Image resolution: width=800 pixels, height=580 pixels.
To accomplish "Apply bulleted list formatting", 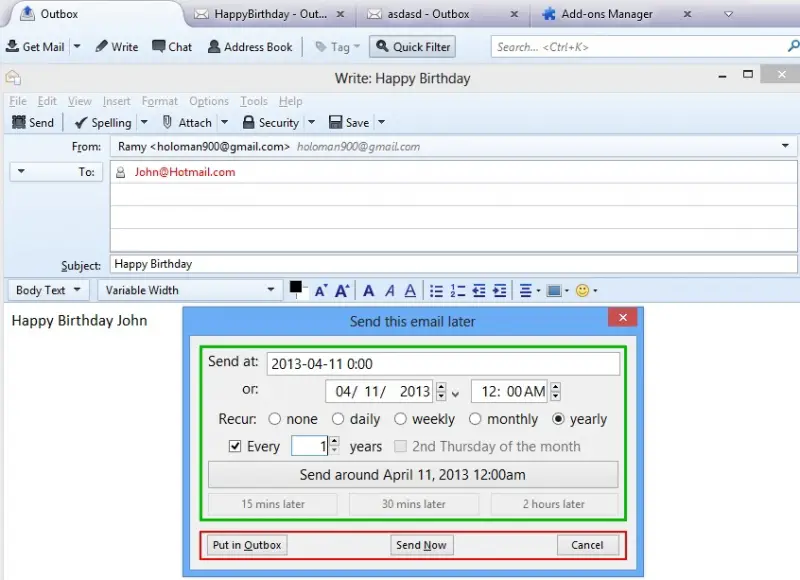I will [436, 291].
